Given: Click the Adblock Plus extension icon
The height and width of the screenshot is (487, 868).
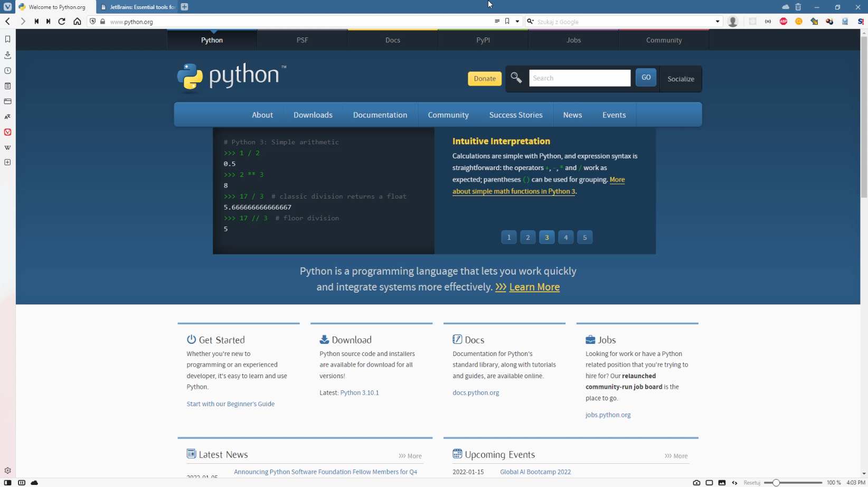Looking at the screenshot, I should coord(784,22).
